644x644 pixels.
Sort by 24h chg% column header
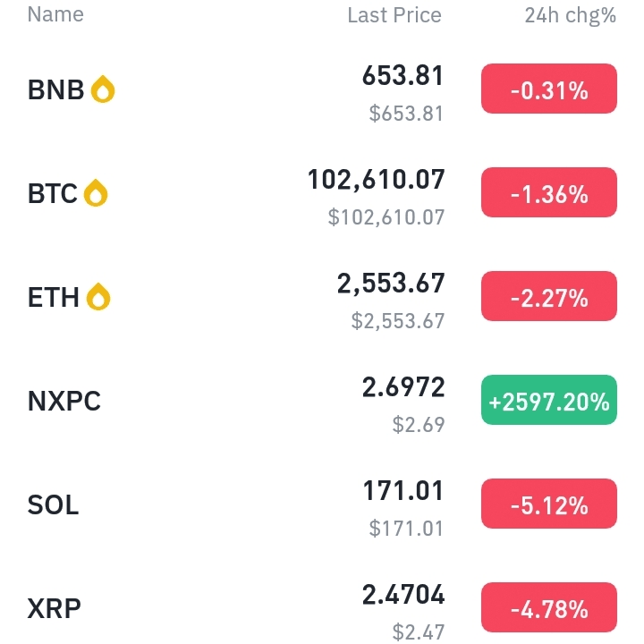click(x=571, y=15)
